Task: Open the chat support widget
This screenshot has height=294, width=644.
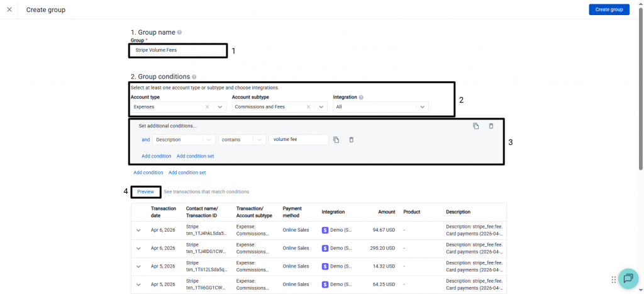Action: [627, 279]
